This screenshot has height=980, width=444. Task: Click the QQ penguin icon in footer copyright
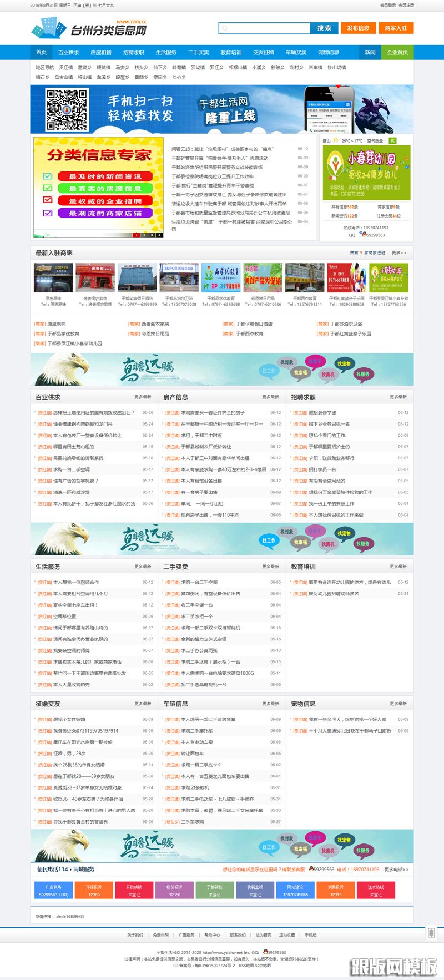point(265,952)
